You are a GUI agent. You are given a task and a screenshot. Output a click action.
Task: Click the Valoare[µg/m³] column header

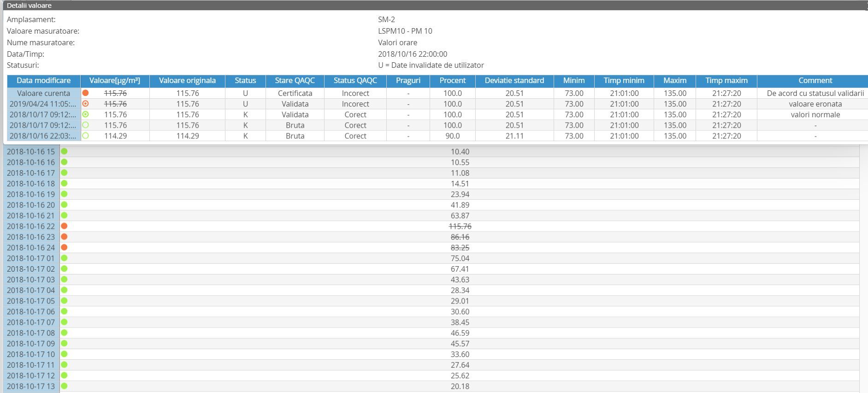click(x=115, y=81)
